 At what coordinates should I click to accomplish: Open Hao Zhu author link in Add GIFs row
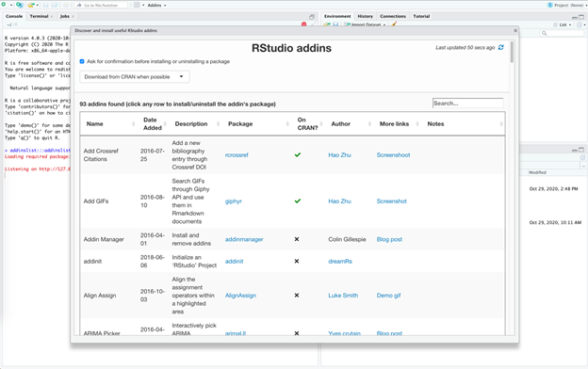[340, 201]
